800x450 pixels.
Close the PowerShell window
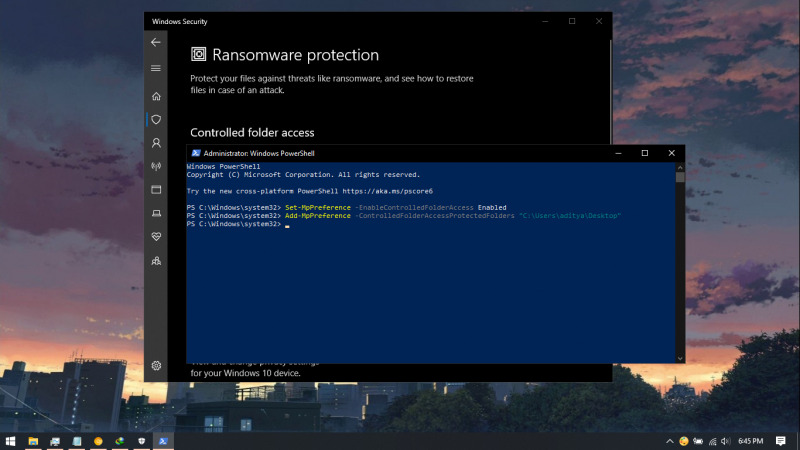pos(671,153)
